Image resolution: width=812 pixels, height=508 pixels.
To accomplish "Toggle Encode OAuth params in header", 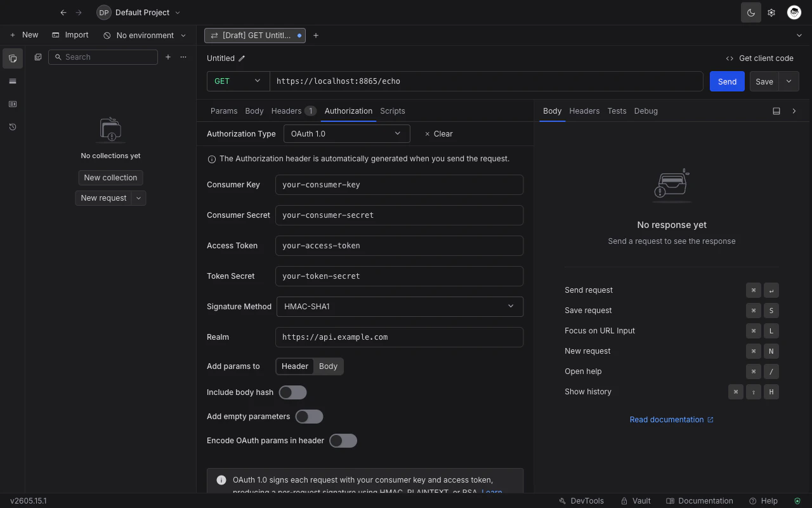I will [343, 441].
